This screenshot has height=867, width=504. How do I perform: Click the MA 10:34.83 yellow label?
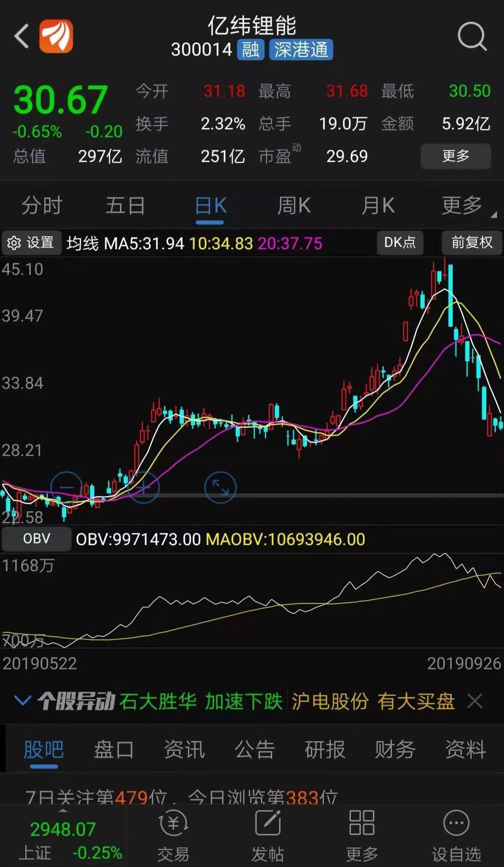(221, 243)
